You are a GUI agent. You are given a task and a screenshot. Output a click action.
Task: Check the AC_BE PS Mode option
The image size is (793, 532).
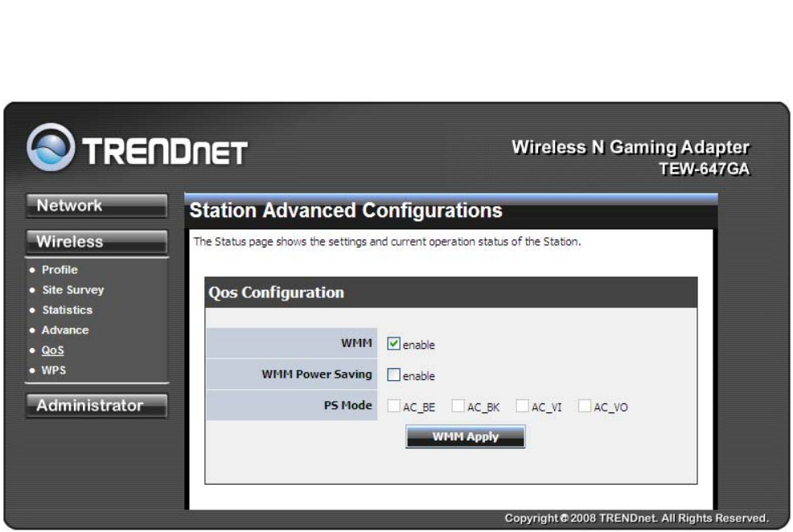(x=393, y=406)
